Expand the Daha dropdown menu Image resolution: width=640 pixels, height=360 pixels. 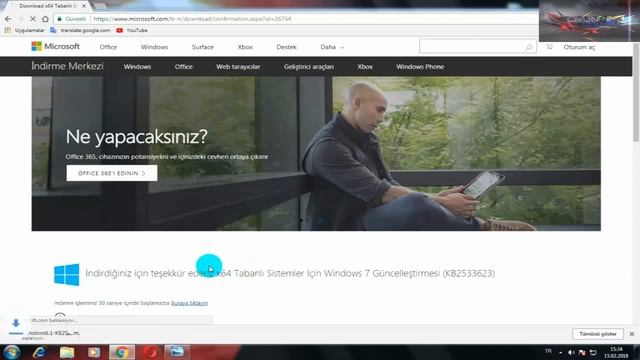(332, 47)
